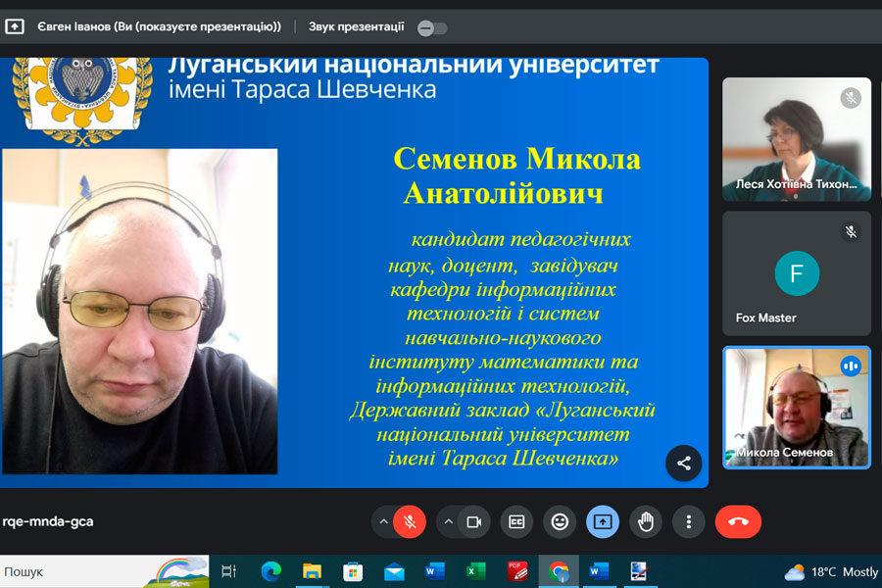Viewport: 882px width, 588px height.
Task: Open weather widget showing 18°C
Action: pyautogui.click(x=831, y=572)
